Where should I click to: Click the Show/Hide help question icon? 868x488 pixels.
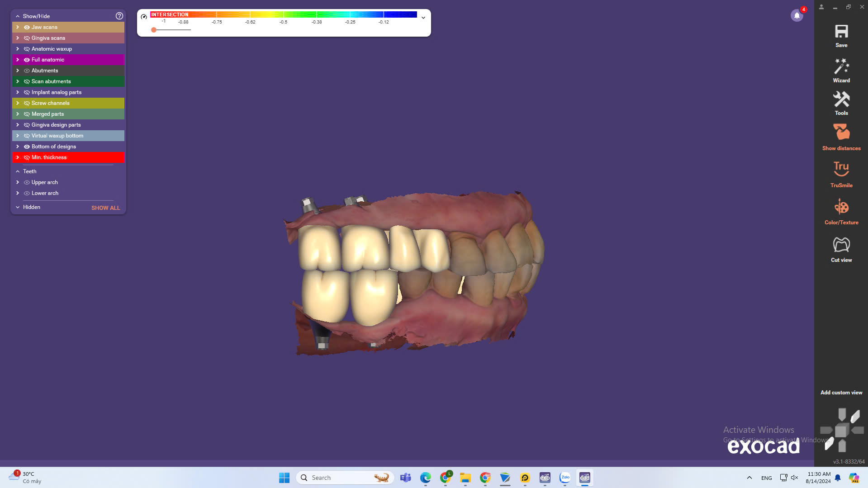tap(119, 16)
